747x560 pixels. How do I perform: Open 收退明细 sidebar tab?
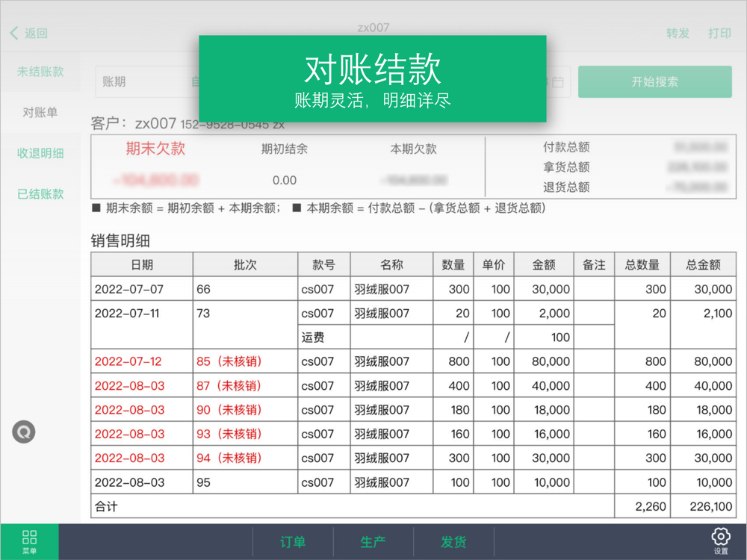[x=40, y=153]
